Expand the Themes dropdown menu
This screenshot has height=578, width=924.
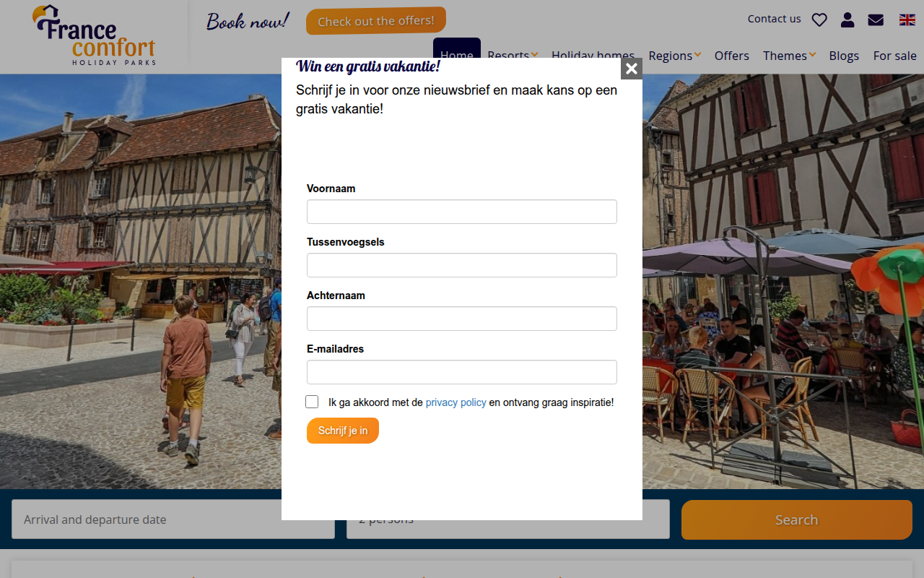789,56
